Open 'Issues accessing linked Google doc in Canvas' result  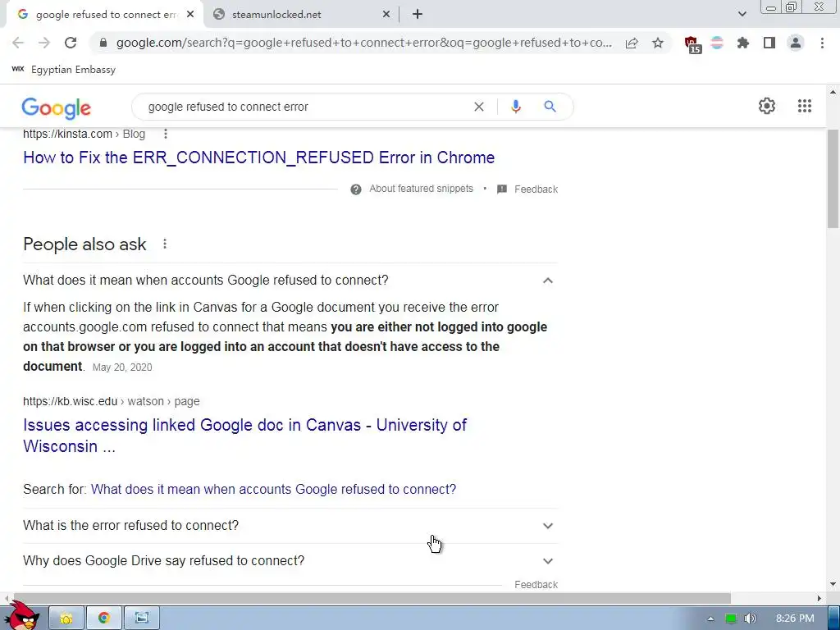(244, 436)
